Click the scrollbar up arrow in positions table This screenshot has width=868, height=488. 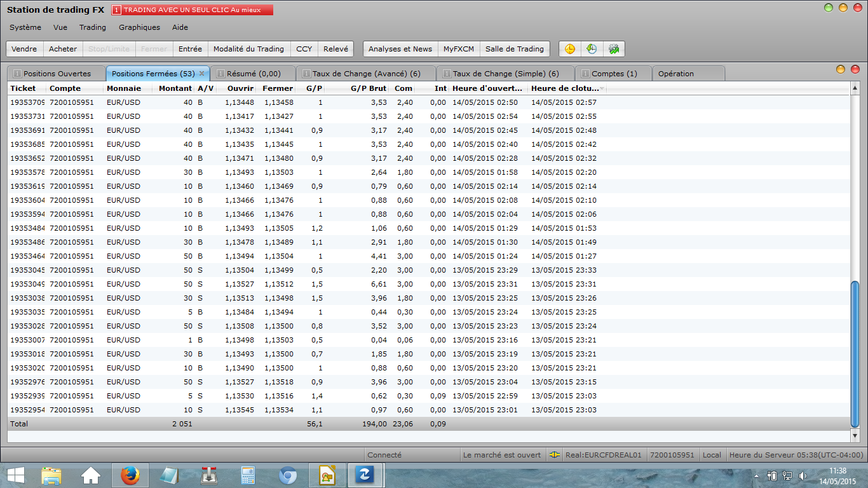(855, 88)
